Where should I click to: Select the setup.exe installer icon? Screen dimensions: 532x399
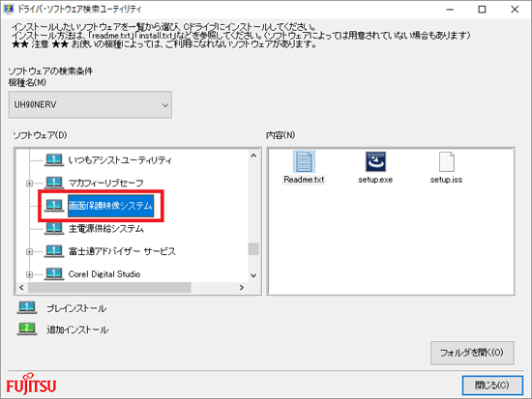[x=375, y=161]
